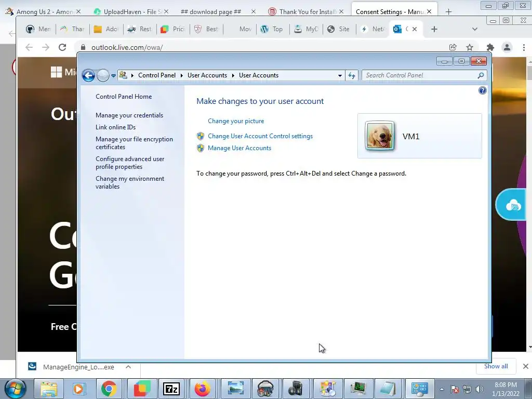This screenshot has width=532, height=399.
Task: Open Link online IDs
Action: coord(115,127)
